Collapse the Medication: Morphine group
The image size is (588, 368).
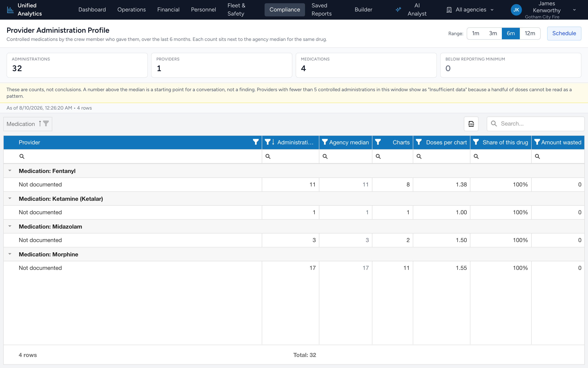[x=10, y=254]
